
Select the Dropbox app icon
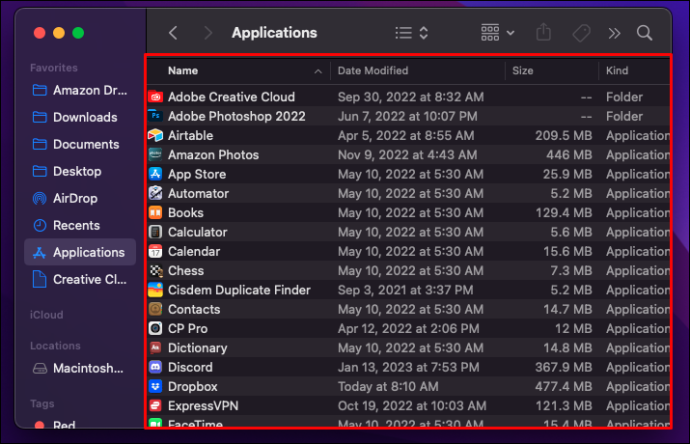pyautogui.click(x=155, y=386)
